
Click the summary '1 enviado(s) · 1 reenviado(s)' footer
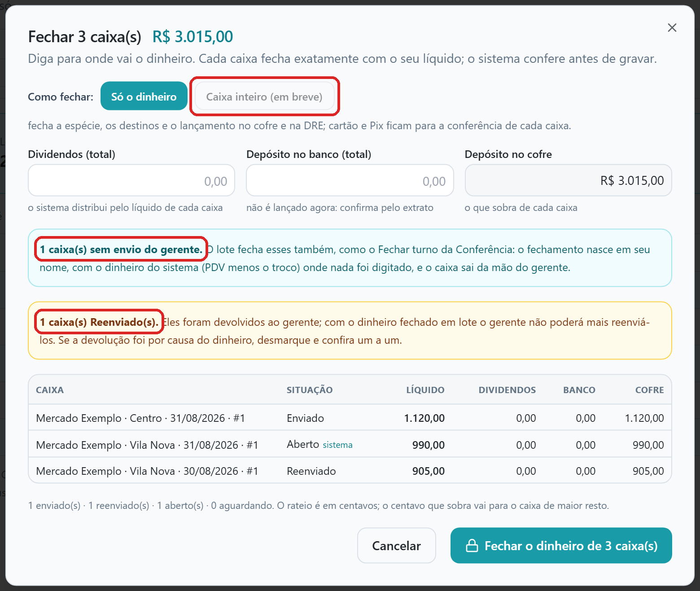(x=88, y=505)
